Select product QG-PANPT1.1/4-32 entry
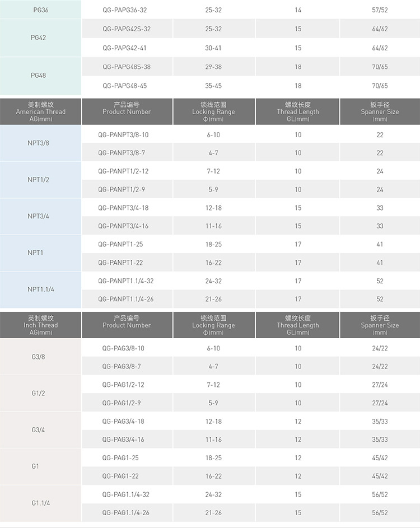Viewport: 420px width, 528px height. coord(126,281)
